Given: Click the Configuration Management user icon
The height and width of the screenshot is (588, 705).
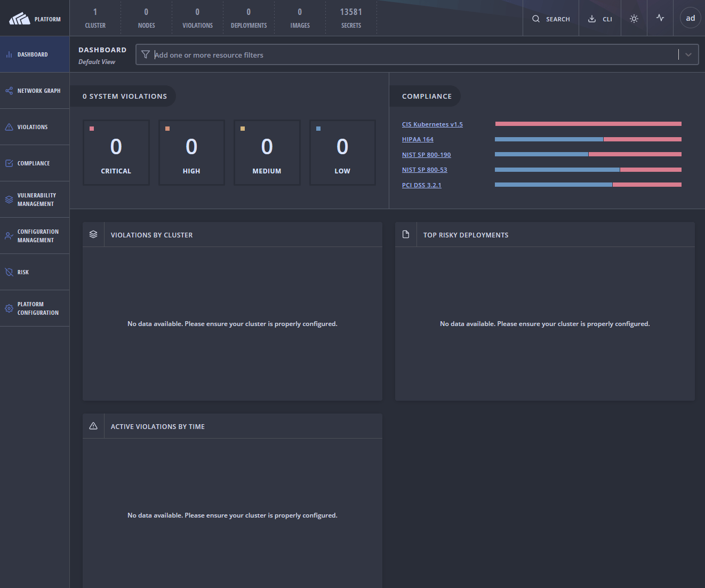Looking at the screenshot, I should pos(9,235).
